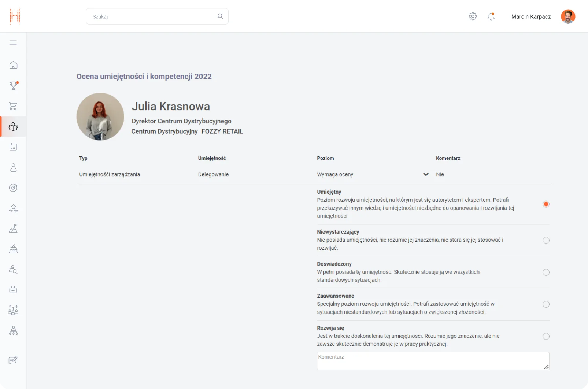Open Marcin Karpacz user profile menu
Viewport: 588px width, 389px height.
coord(543,16)
